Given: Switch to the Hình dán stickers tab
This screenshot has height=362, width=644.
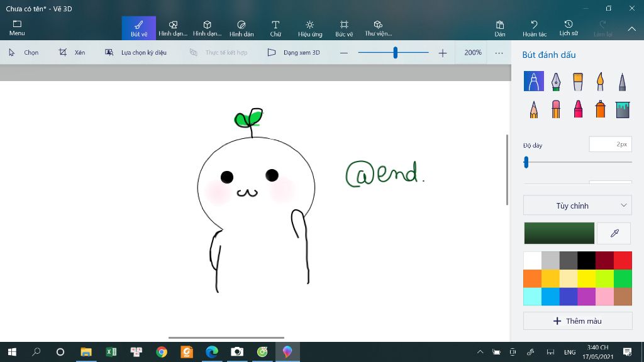Looking at the screenshot, I should pos(241,28).
